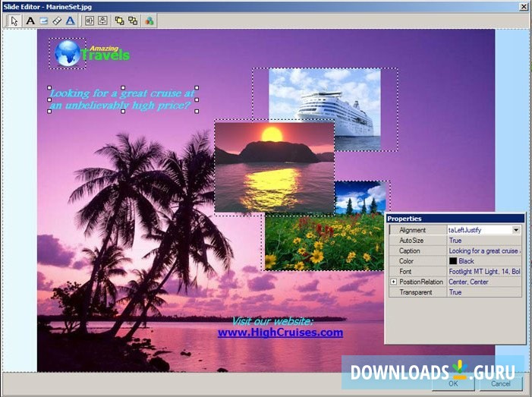Image resolution: width=532 pixels, height=397 pixels.
Task: Click the www.HighCruises.com link text
Action: pyautogui.click(x=280, y=332)
